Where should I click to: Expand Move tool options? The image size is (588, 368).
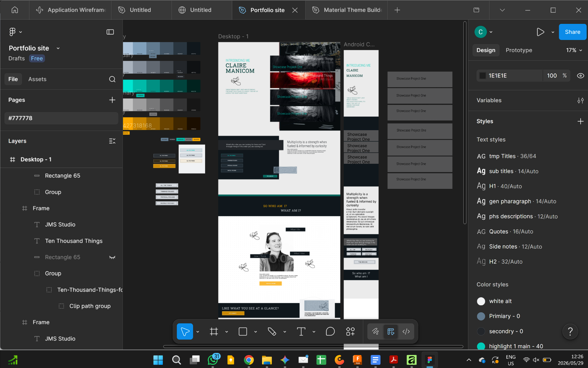tap(198, 331)
